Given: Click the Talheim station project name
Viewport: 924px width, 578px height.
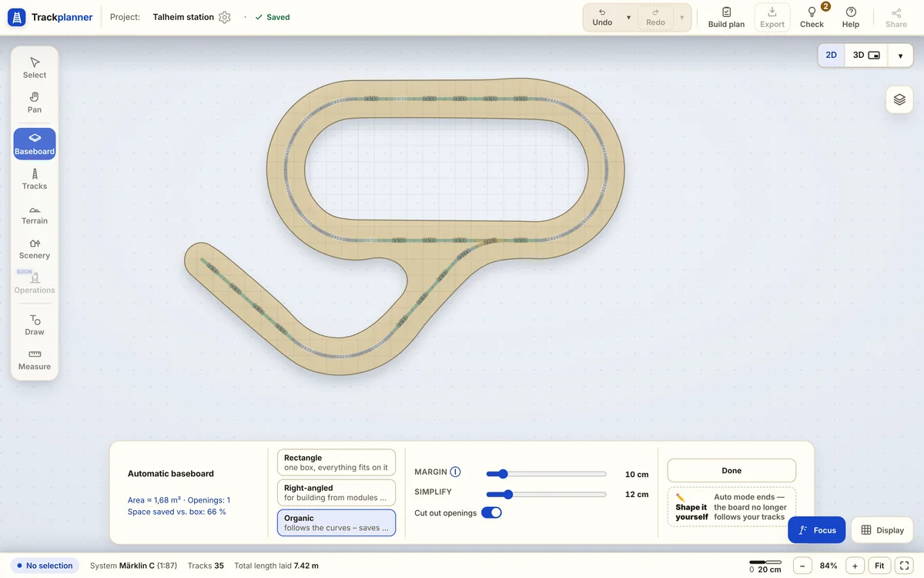Looking at the screenshot, I should (x=183, y=17).
